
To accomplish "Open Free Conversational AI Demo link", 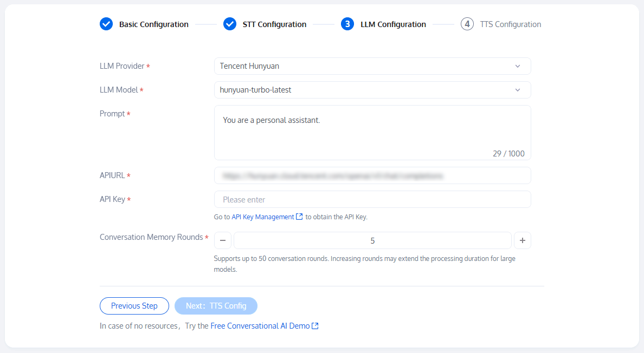I will click(x=260, y=326).
